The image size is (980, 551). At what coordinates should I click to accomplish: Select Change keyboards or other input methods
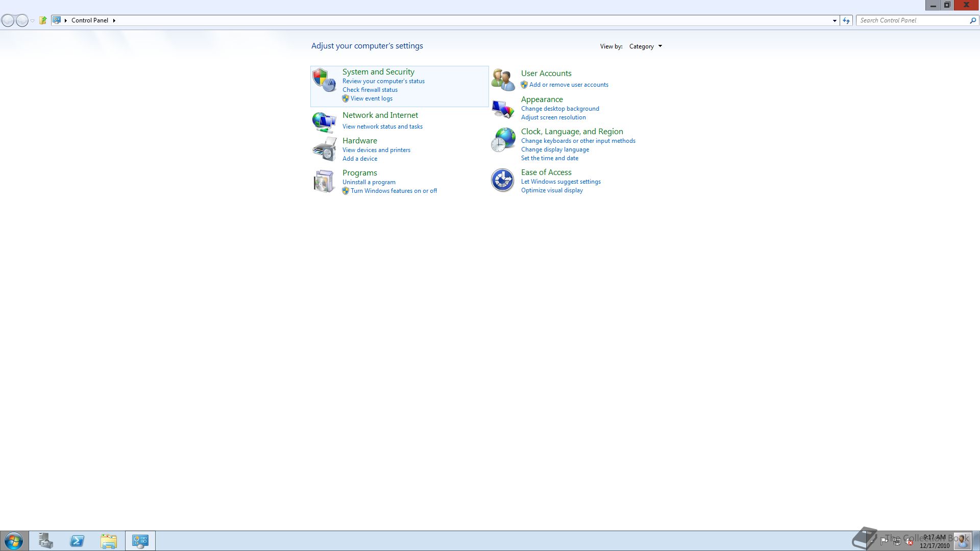click(x=578, y=141)
